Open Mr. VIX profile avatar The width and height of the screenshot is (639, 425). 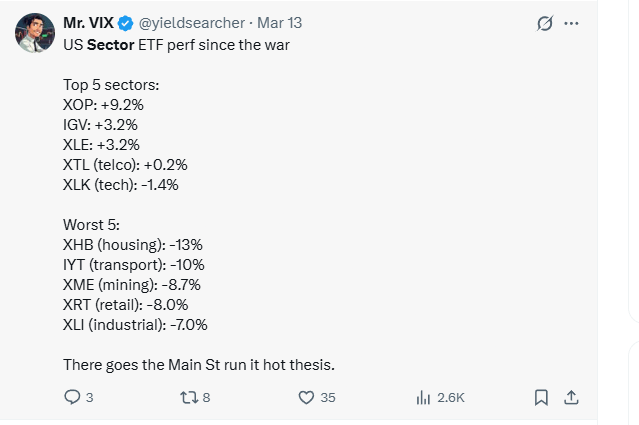point(35,33)
